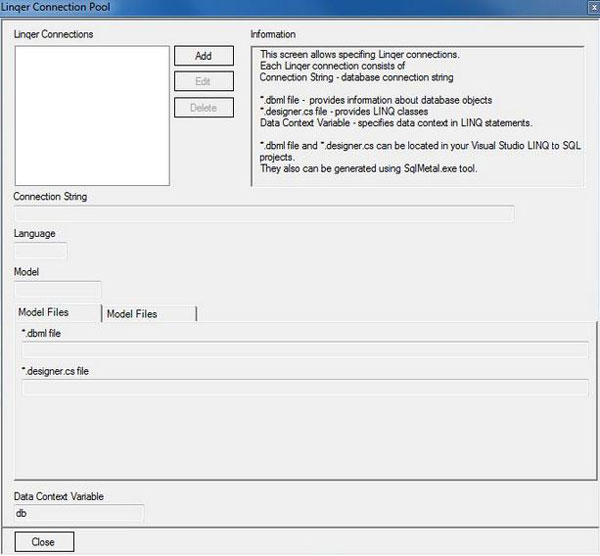Focus the *.dbml file path field
600x556 pixels.
pyautogui.click(x=305, y=350)
